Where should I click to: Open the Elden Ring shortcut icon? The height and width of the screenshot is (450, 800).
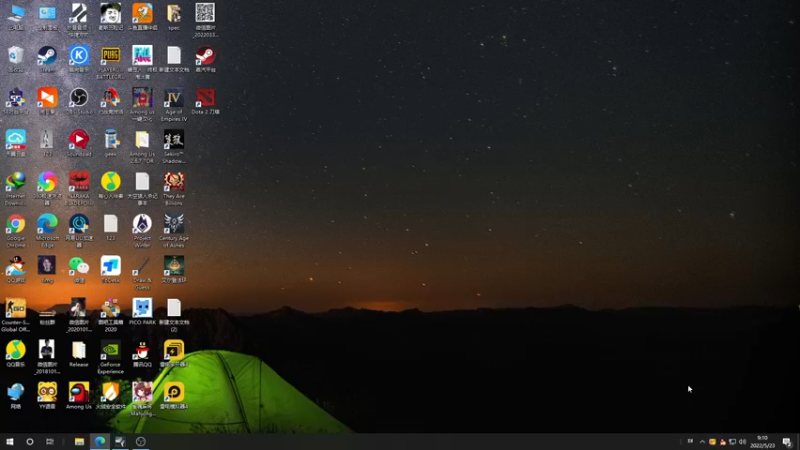[173, 266]
